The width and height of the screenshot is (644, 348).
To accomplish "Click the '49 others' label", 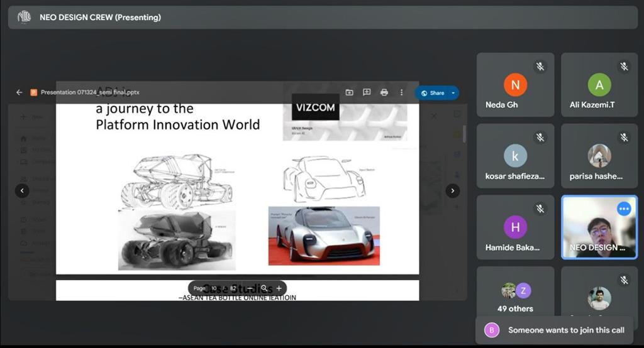I will click(515, 308).
